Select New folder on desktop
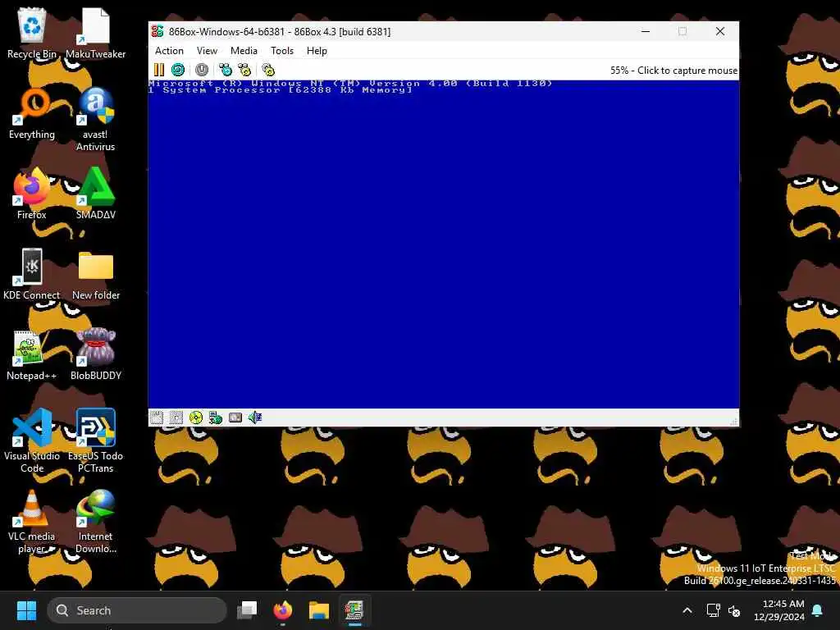840x630 pixels. (x=95, y=274)
